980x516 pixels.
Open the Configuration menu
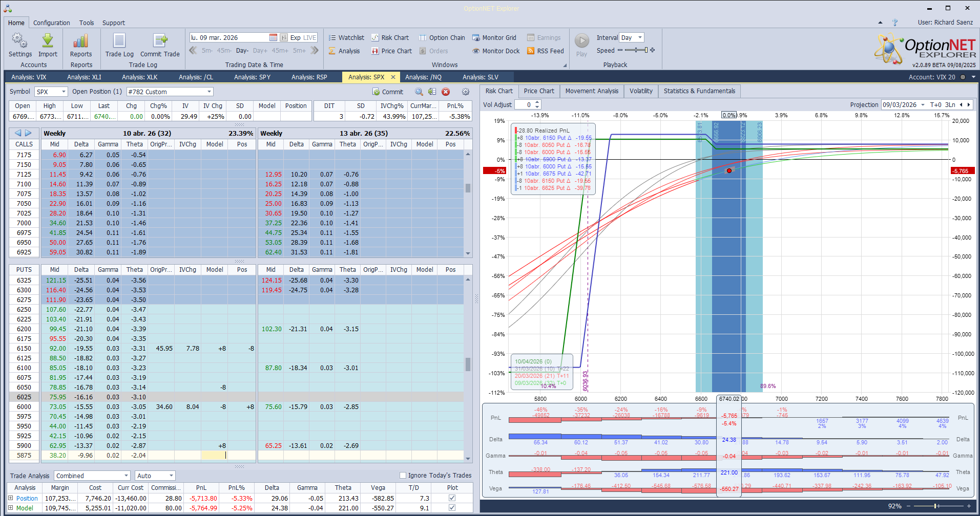(x=51, y=23)
